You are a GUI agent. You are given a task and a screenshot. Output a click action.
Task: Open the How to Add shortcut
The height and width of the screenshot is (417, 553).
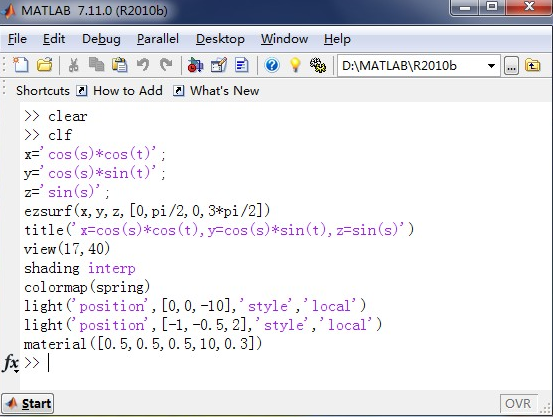120,91
